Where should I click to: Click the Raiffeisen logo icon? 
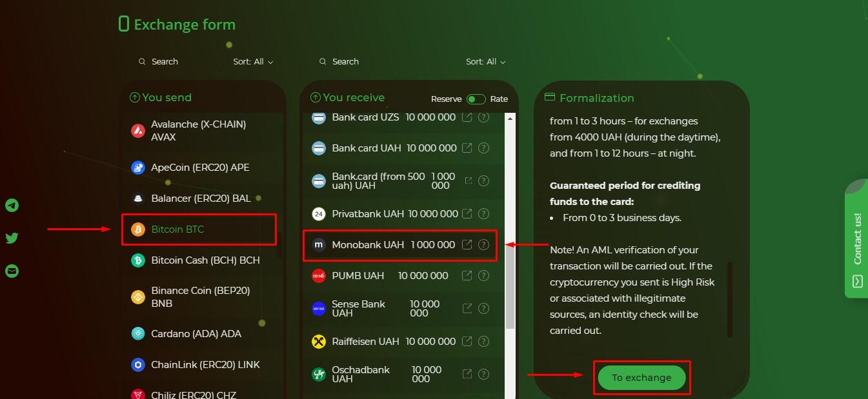(319, 342)
